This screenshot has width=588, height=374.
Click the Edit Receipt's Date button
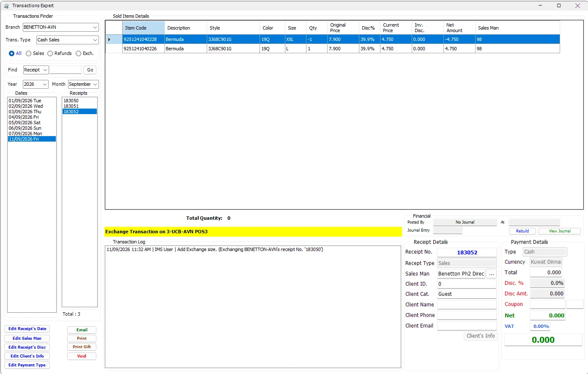pos(27,329)
